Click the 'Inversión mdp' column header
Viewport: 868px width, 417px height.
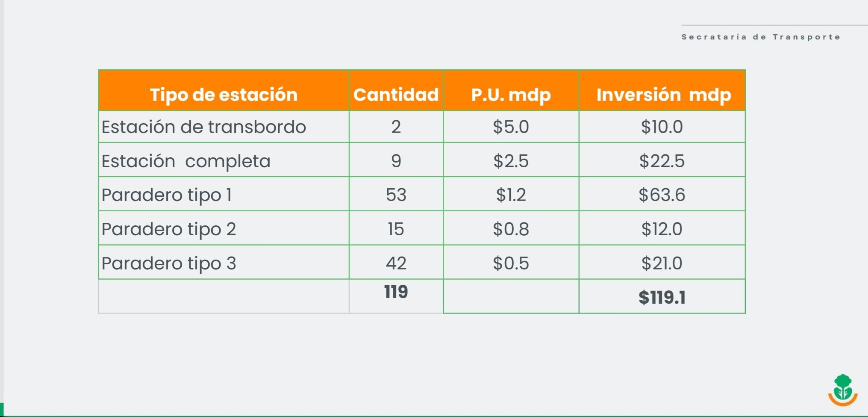tap(663, 95)
